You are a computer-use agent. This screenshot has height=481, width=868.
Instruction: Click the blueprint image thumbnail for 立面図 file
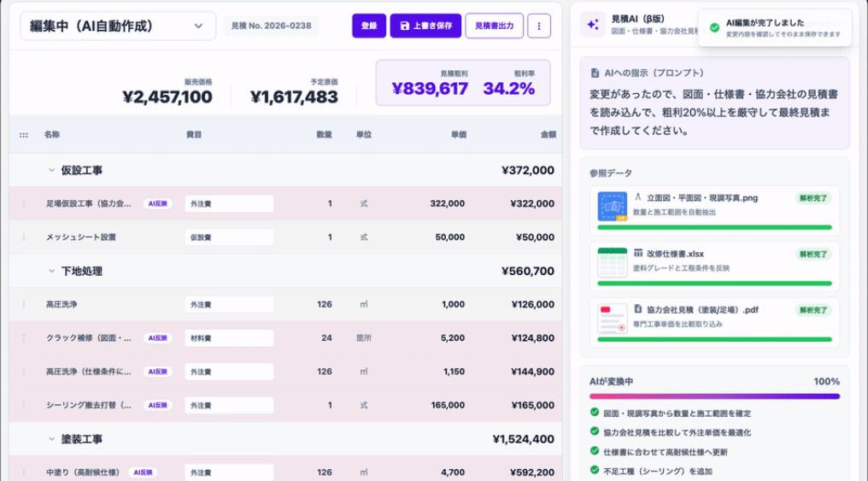tap(612, 208)
